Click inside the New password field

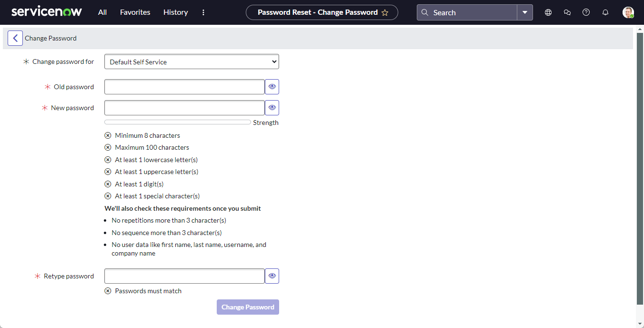tap(184, 107)
